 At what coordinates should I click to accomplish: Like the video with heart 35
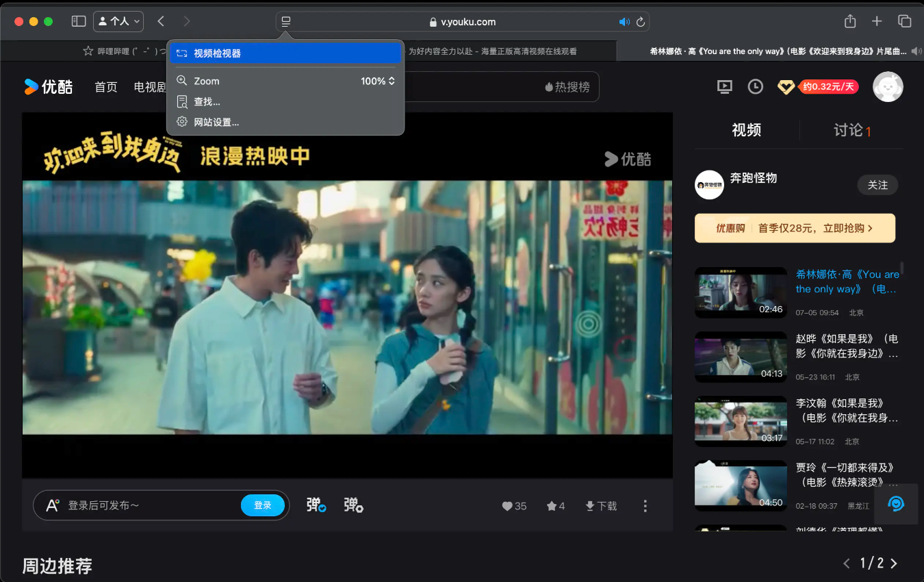click(x=515, y=506)
